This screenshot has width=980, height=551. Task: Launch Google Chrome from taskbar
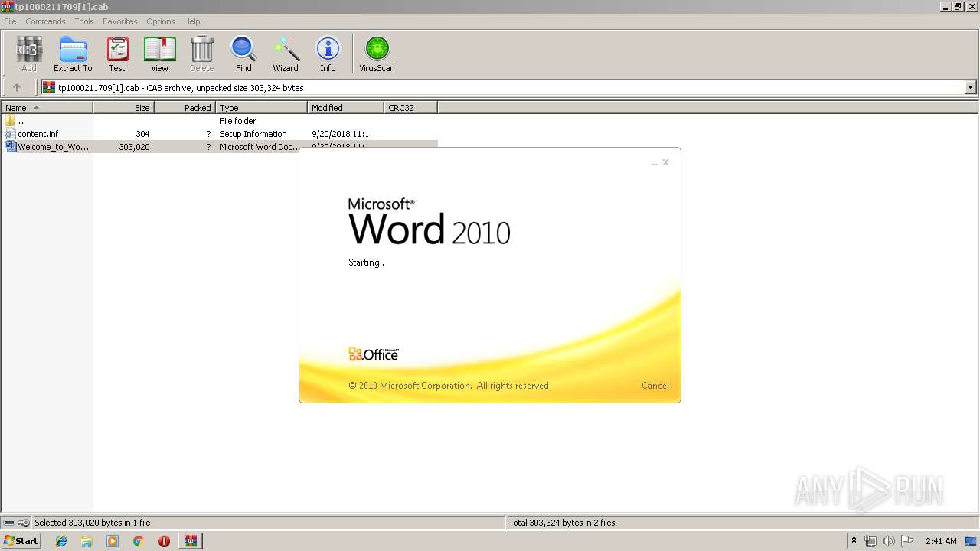point(139,541)
